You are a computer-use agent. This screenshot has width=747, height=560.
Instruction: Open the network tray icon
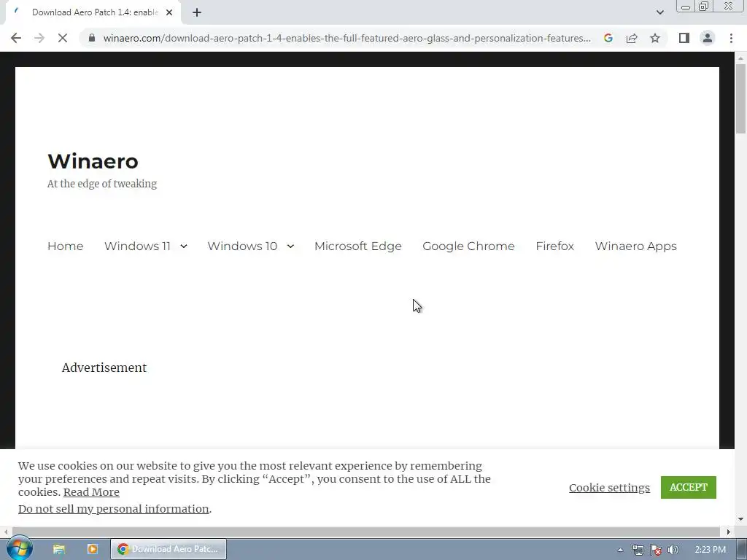(638, 550)
